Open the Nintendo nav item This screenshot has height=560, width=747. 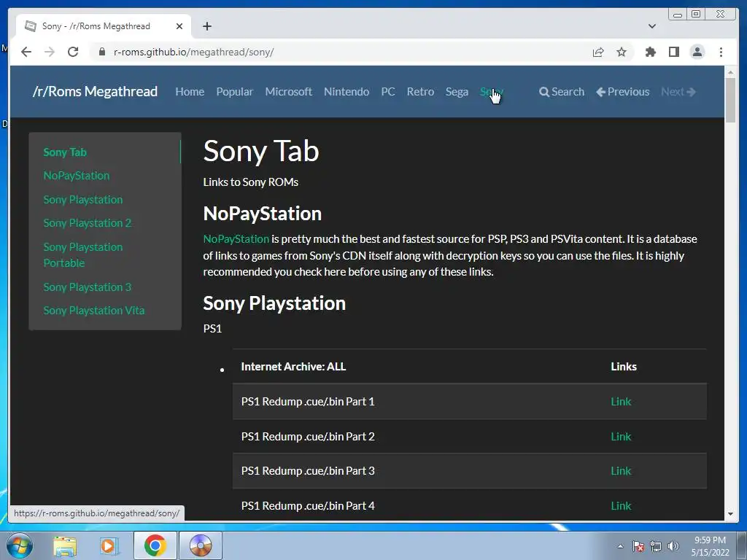(347, 92)
